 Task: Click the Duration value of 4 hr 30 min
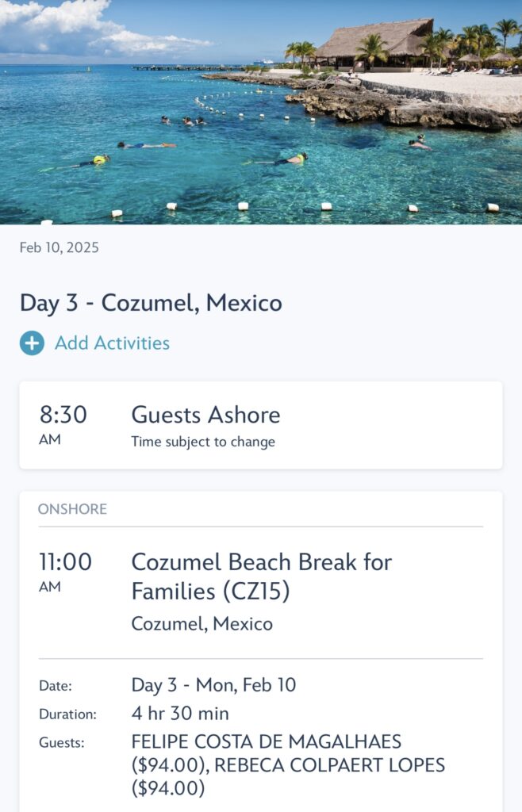(179, 713)
